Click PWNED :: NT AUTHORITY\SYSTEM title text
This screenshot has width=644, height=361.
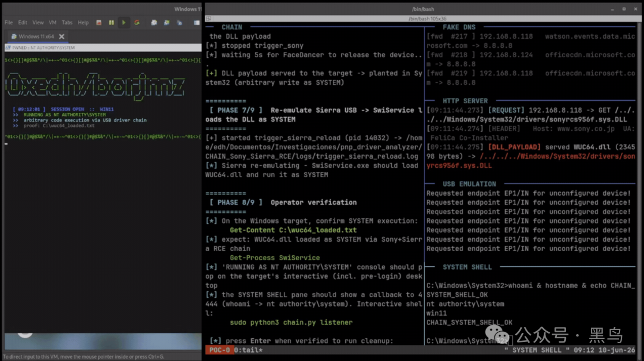coord(44,48)
